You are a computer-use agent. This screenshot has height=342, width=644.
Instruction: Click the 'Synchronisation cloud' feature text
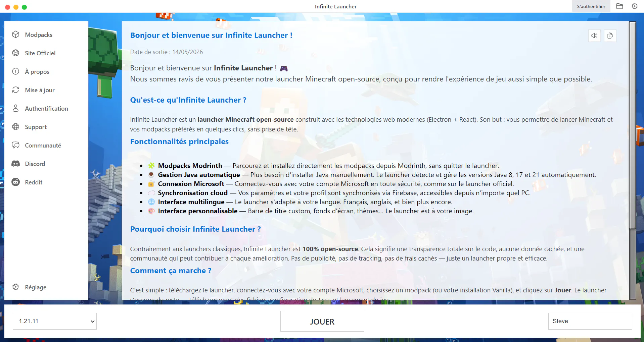tap(193, 193)
